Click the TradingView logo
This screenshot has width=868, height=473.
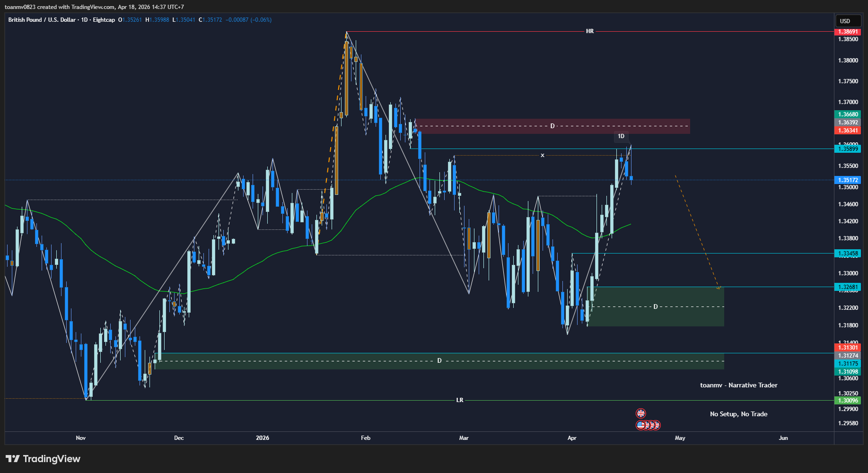(43, 459)
